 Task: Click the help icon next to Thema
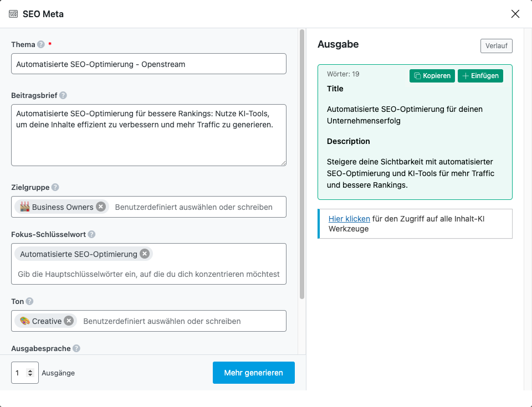click(41, 45)
